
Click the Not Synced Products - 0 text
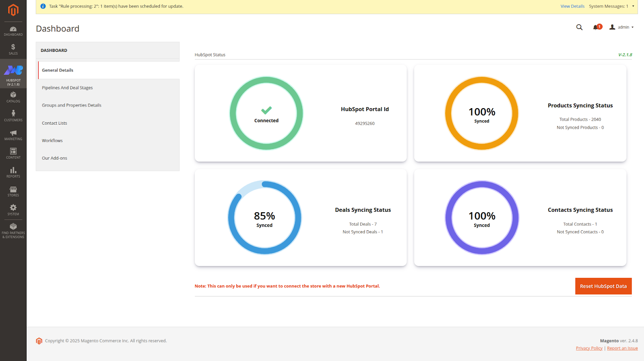(580, 127)
